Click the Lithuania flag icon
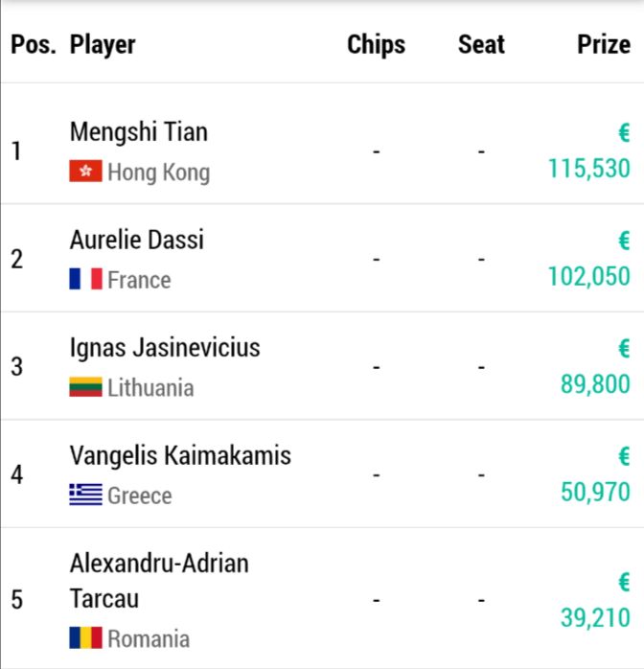 click(85, 387)
